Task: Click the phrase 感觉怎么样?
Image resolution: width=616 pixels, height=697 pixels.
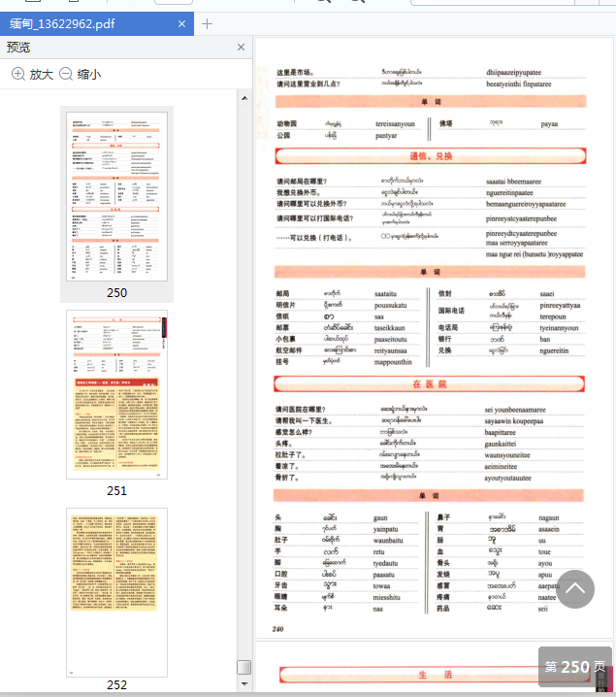Action: (294, 432)
